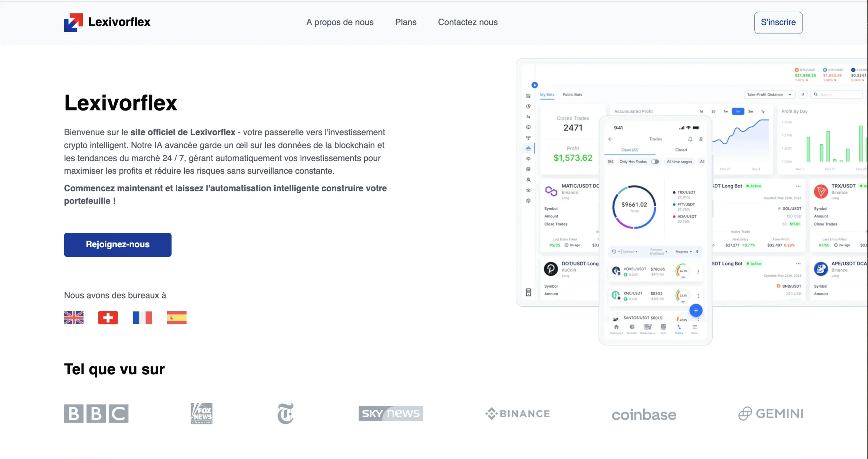Click the Rejoignez-nous button
868x459 pixels.
tap(118, 245)
